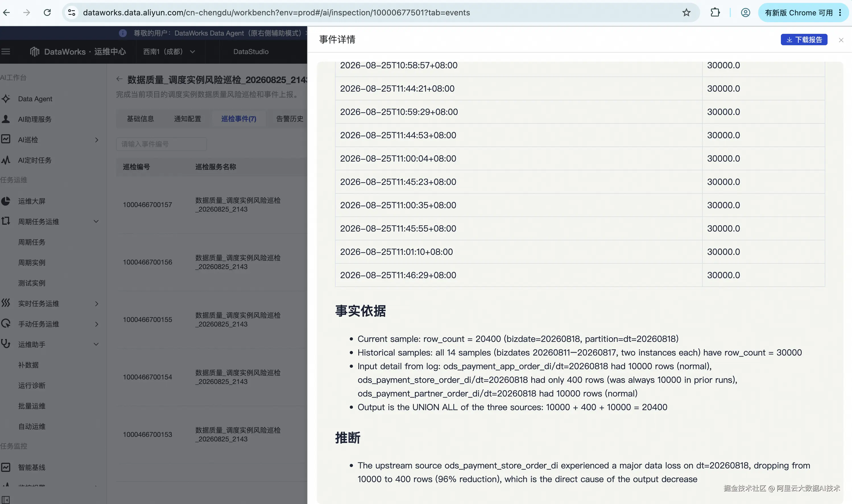The height and width of the screenshot is (504, 852).
Task: Open 批量运维 under 运维助手
Action: [32, 406]
